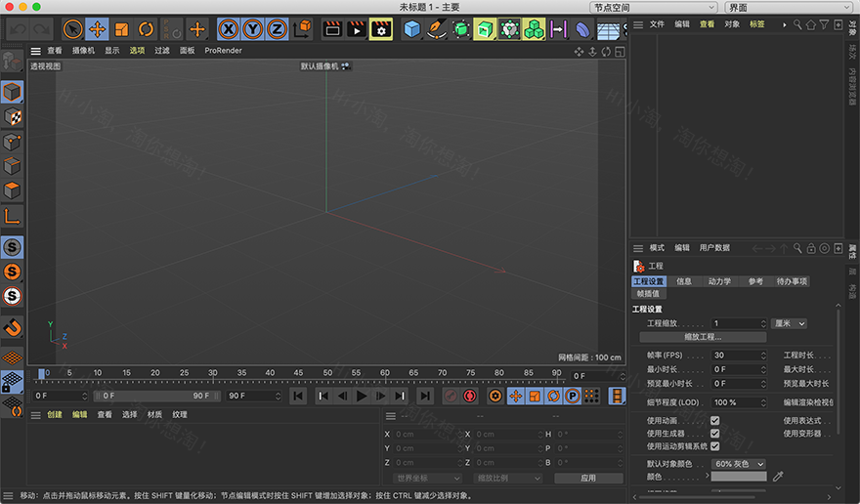
Task: Switch to 帧插值 tab
Action: [648, 293]
